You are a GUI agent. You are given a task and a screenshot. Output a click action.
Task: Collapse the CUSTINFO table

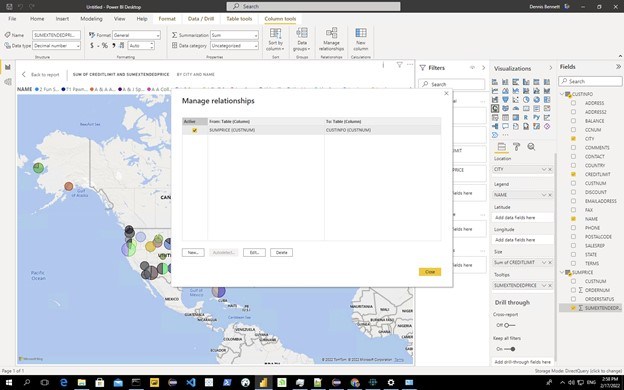pos(562,94)
